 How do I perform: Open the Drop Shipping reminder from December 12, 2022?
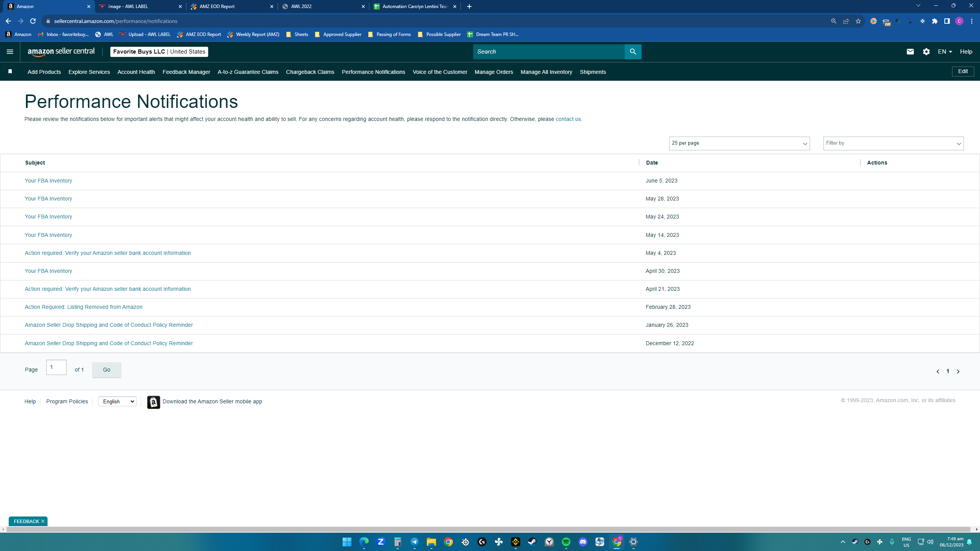point(109,343)
